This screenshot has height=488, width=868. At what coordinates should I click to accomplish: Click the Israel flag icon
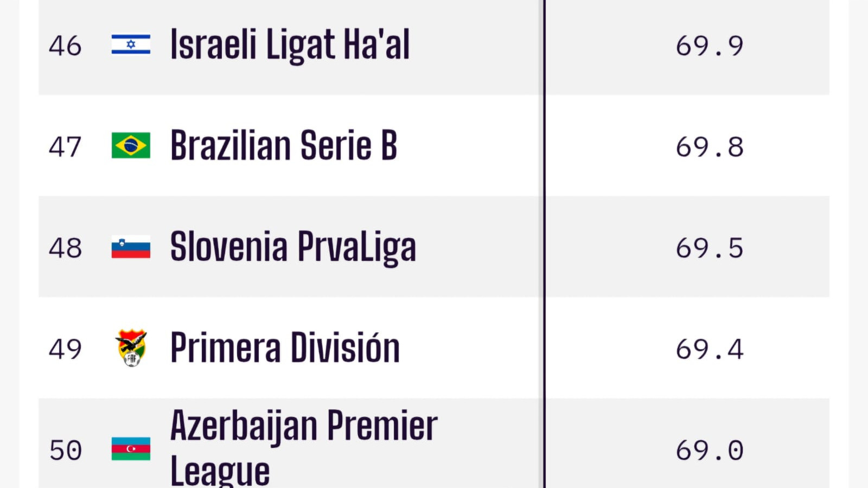[x=131, y=44]
